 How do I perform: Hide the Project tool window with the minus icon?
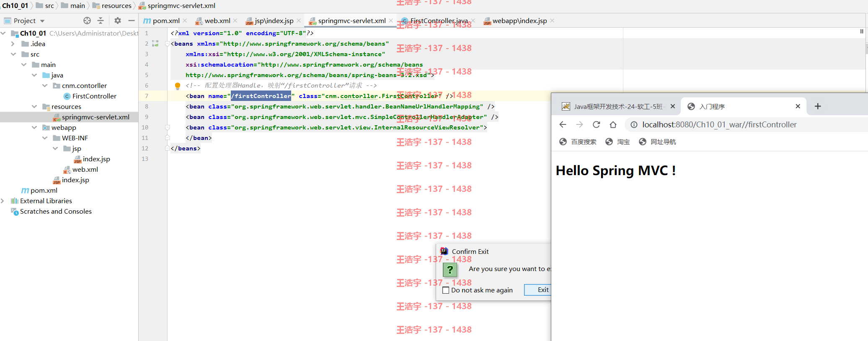pyautogui.click(x=132, y=21)
